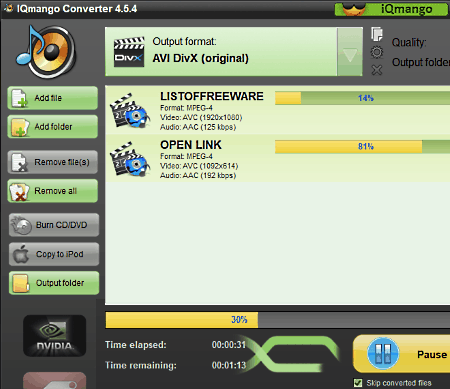The height and width of the screenshot is (389, 450).
Task: Click the Remove all button
Action: [x=53, y=191]
